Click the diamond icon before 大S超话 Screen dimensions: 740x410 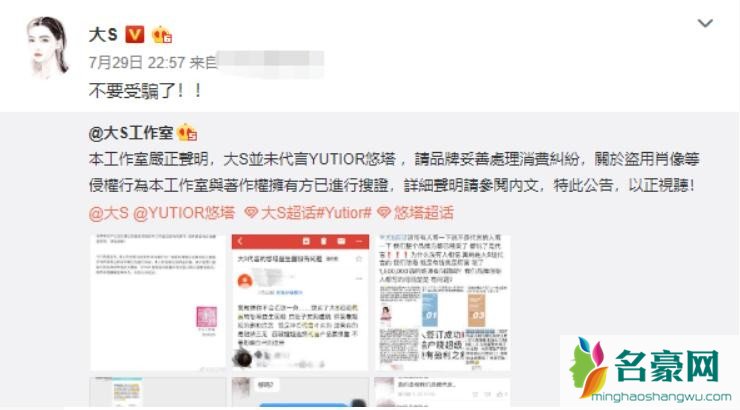(251, 213)
